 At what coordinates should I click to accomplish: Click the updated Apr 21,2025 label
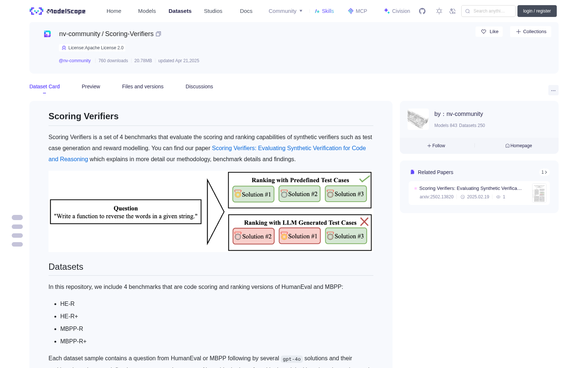pyautogui.click(x=179, y=61)
